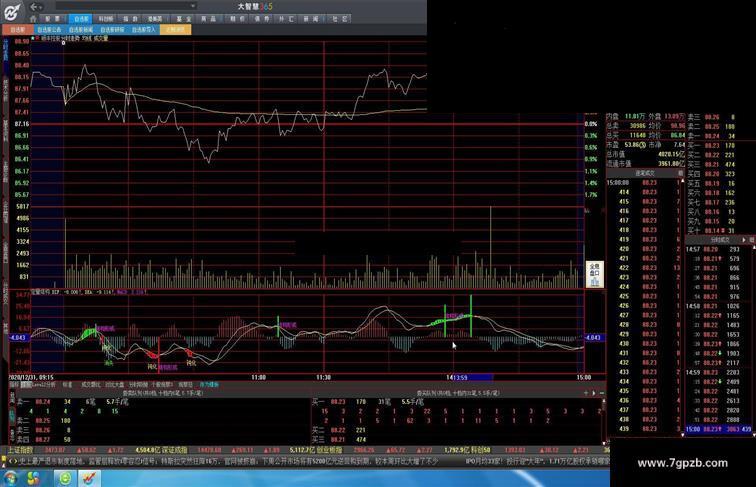Click the cyan tab in the indicator row

pos(208,385)
